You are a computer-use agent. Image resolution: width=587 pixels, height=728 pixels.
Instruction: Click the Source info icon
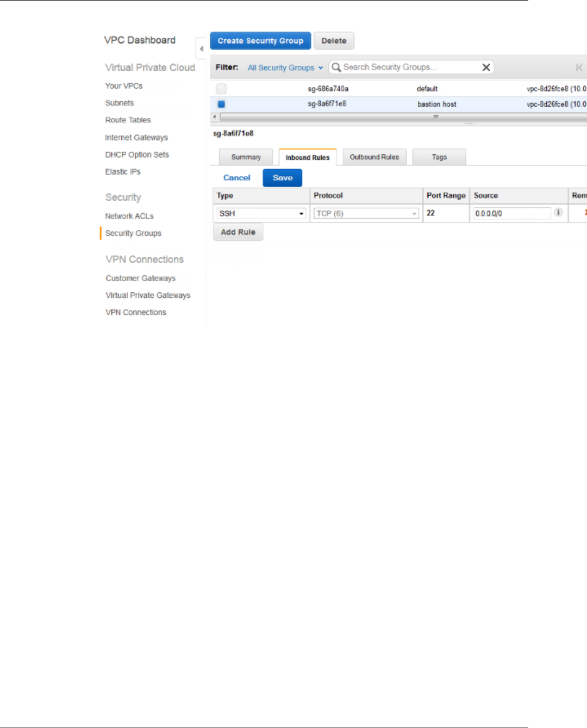point(558,213)
